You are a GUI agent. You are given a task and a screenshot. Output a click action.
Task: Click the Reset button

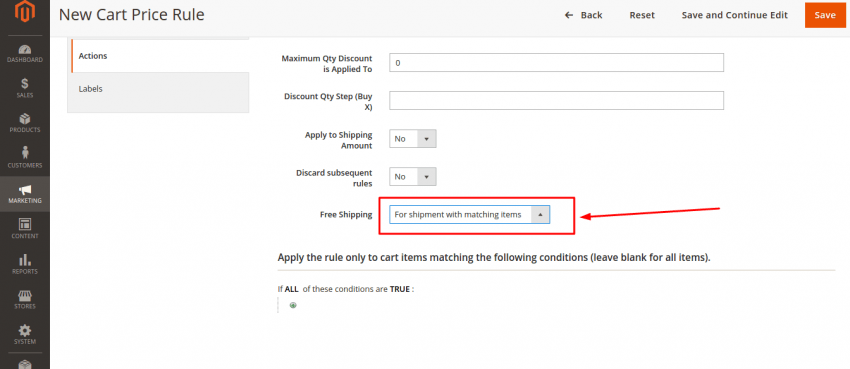(x=642, y=15)
